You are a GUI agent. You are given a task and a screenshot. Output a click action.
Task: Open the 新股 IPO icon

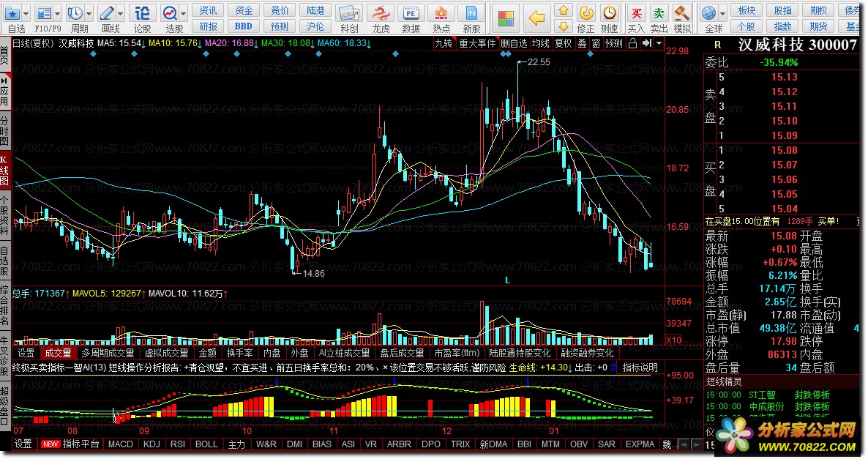[471, 13]
